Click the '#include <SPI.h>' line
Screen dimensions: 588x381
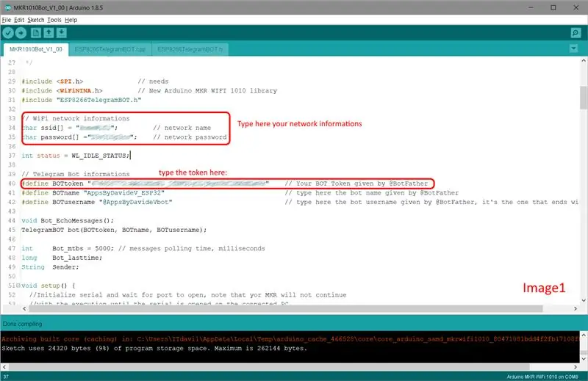coord(52,81)
